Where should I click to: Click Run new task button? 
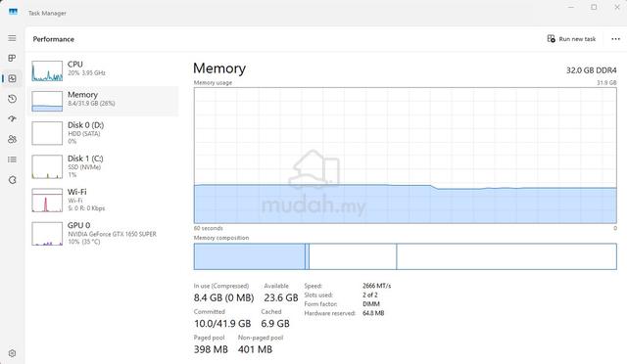571,39
